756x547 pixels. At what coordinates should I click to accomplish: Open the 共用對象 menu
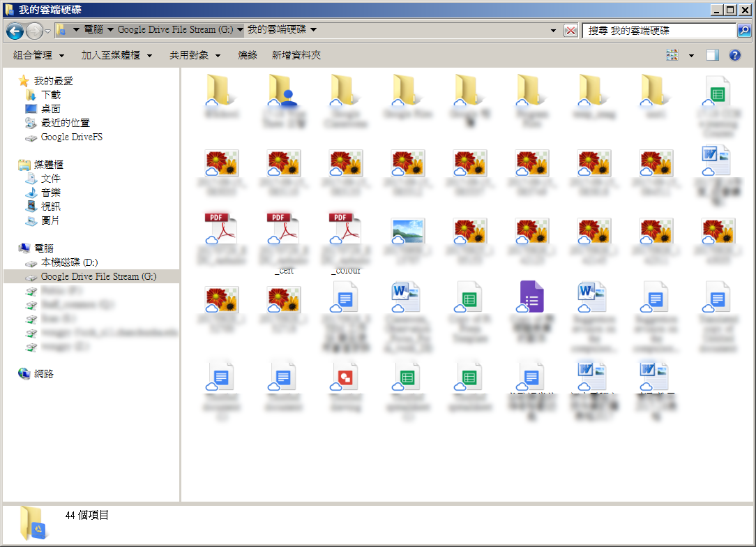pos(195,55)
